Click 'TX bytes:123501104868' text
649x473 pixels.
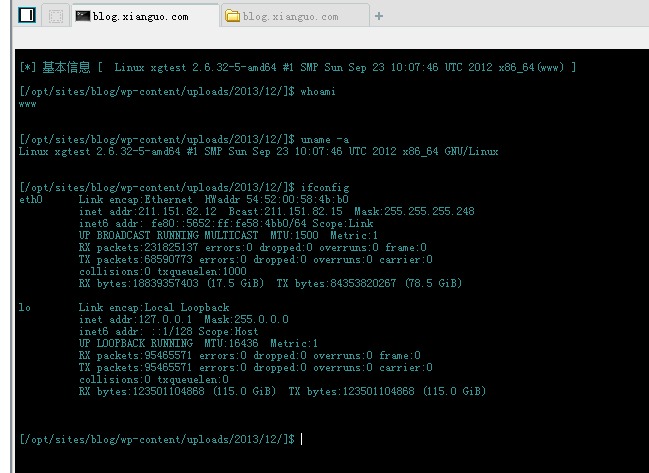[x=351, y=391]
